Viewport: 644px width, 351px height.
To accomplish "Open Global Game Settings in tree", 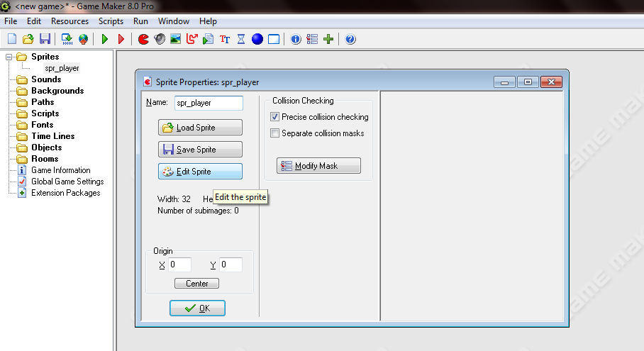I will [67, 182].
